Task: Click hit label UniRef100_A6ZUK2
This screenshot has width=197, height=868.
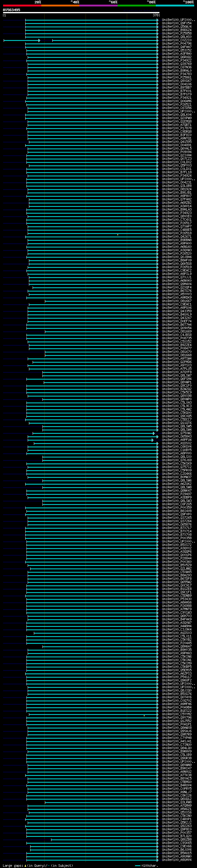Action: 177,484
